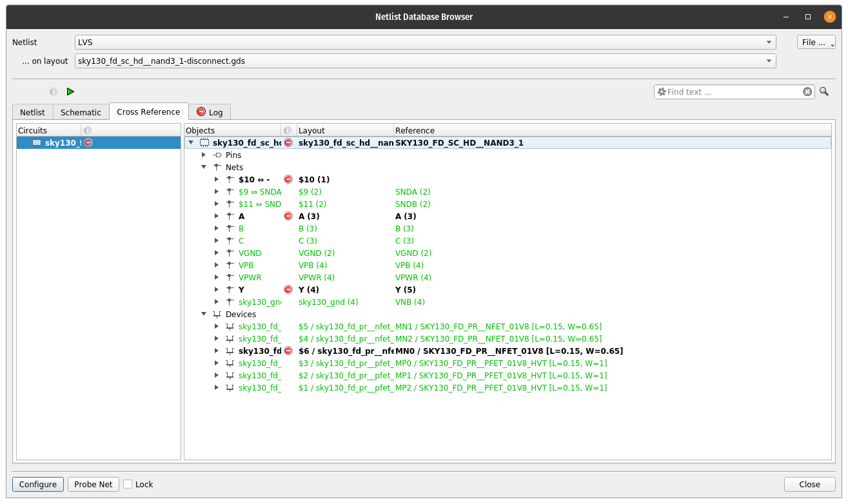Screen dimensions: 848x504
Task: Click the Circuits column header
Action: click(x=49, y=130)
